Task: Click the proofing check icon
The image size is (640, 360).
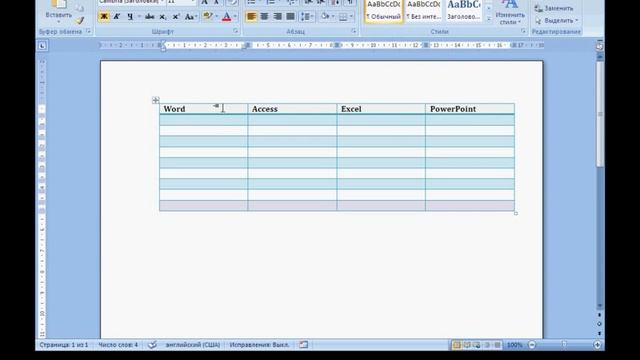Action: coord(152,345)
